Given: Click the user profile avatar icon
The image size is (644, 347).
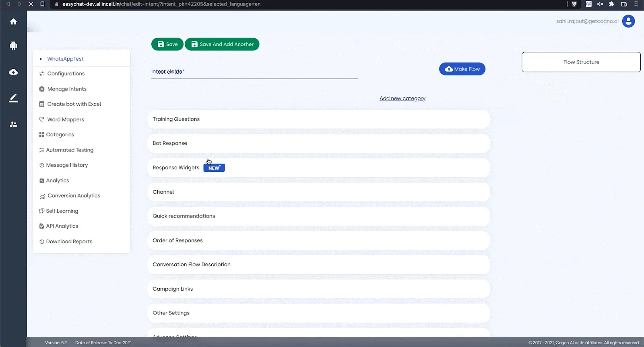Looking at the screenshot, I should (x=628, y=21).
